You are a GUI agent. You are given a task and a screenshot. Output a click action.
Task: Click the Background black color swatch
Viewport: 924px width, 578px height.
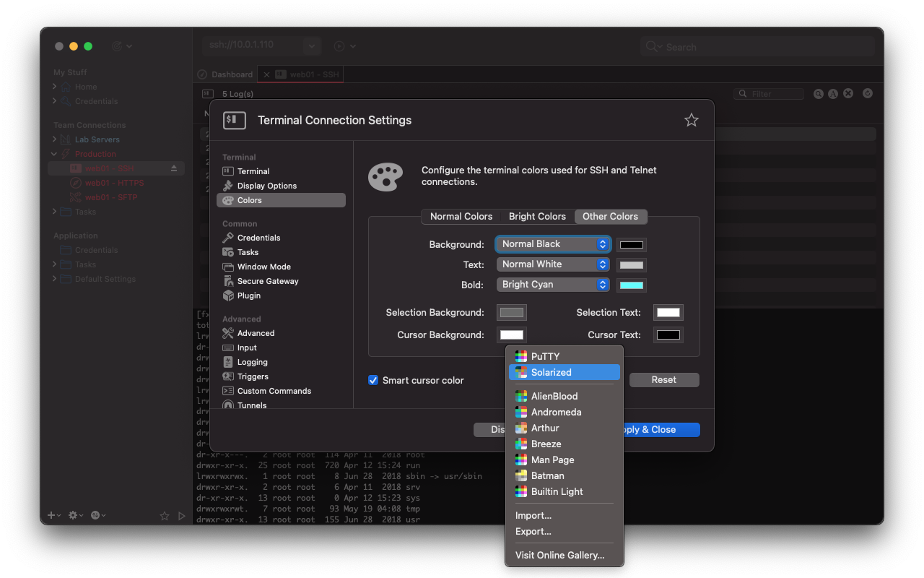[x=632, y=245]
